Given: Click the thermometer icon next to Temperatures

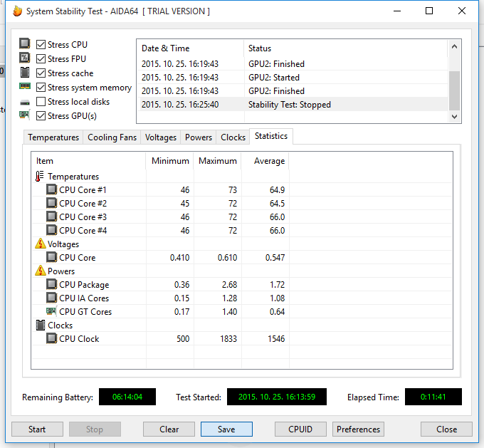Looking at the screenshot, I should point(40,176).
